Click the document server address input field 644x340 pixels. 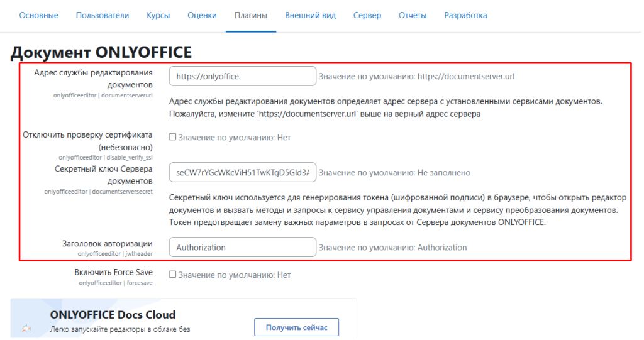pyautogui.click(x=242, y=77)
